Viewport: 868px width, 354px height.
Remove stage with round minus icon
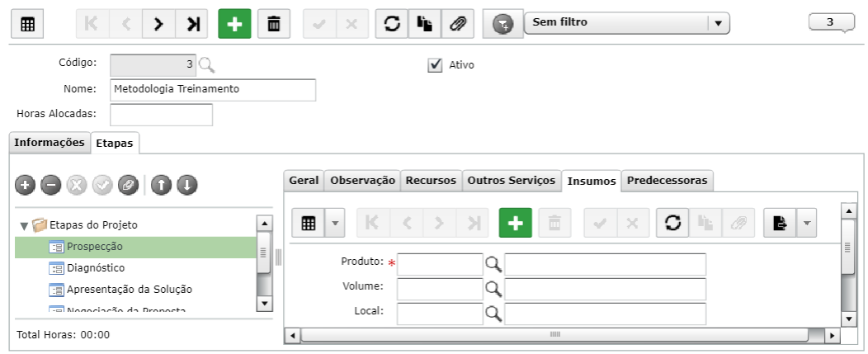(51, 186)
